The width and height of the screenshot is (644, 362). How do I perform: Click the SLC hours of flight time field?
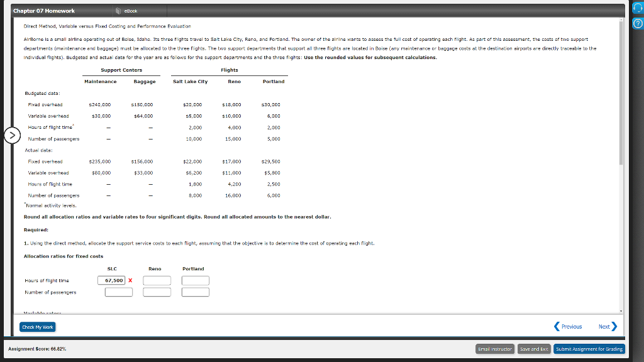[111, 280]
